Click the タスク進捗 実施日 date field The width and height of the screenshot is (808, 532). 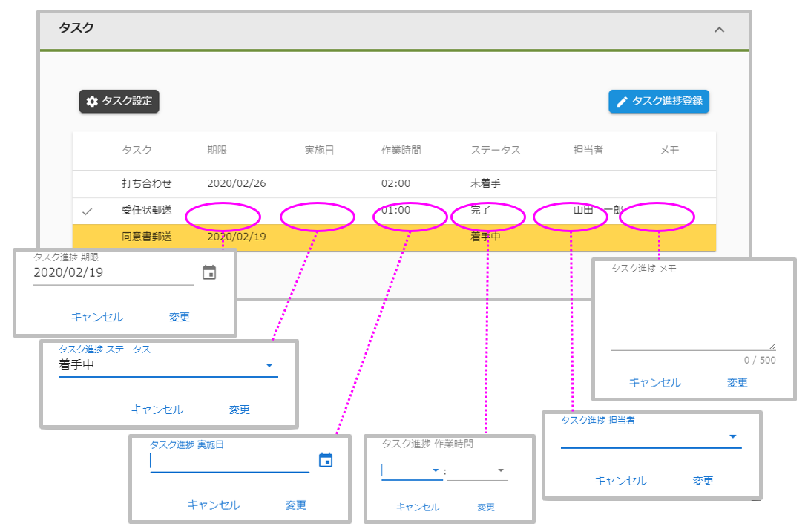pos(223,462)
